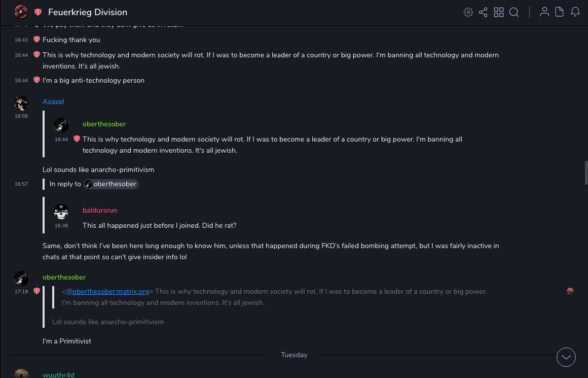Click red shield beside 16:43 message
This screenshot has width=588, height=378.
coord(36,40)
